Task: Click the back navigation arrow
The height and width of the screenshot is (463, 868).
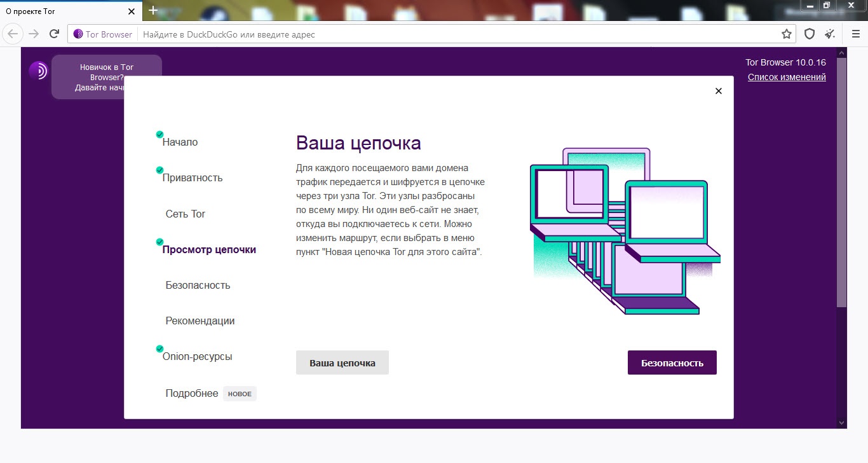Action: 12,33
